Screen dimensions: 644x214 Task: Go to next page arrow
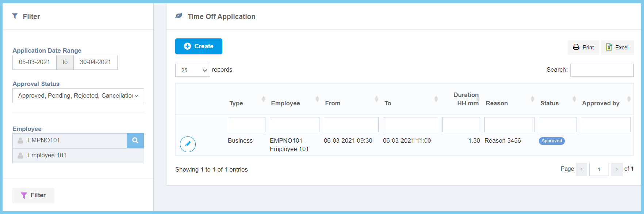pyautogui.click(x=617, y=169)
